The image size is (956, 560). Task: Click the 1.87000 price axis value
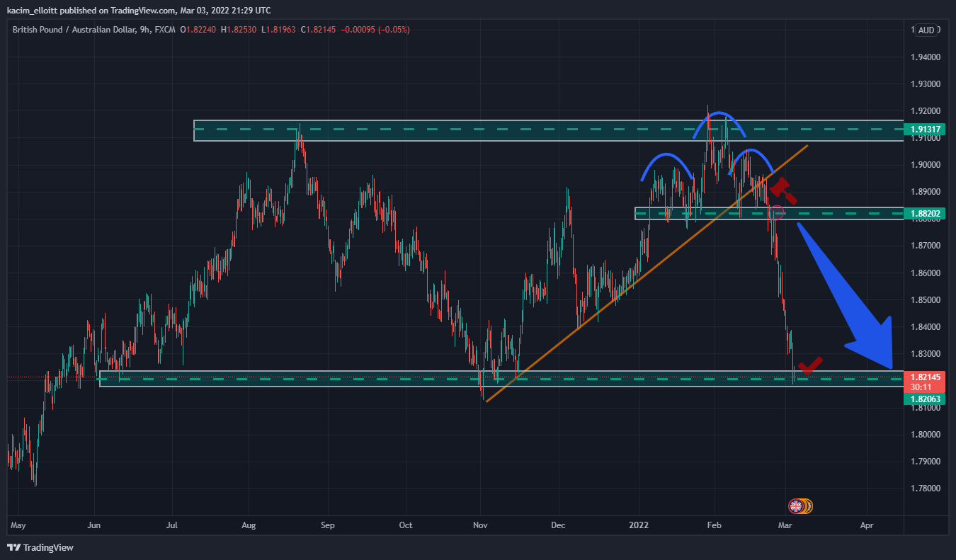(x=925, y=246)
